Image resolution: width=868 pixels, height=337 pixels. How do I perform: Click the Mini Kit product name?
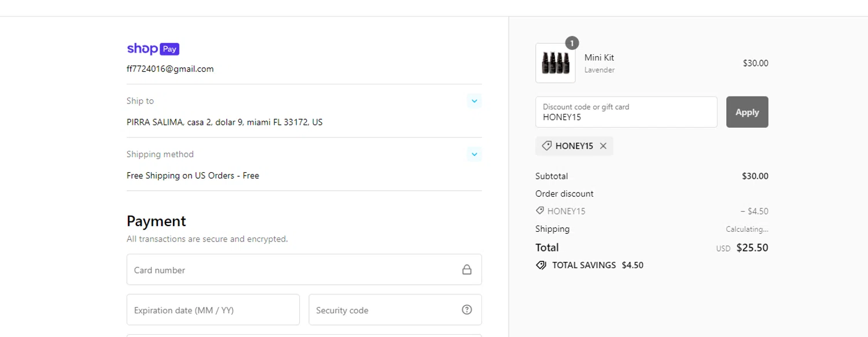[599, 58]
